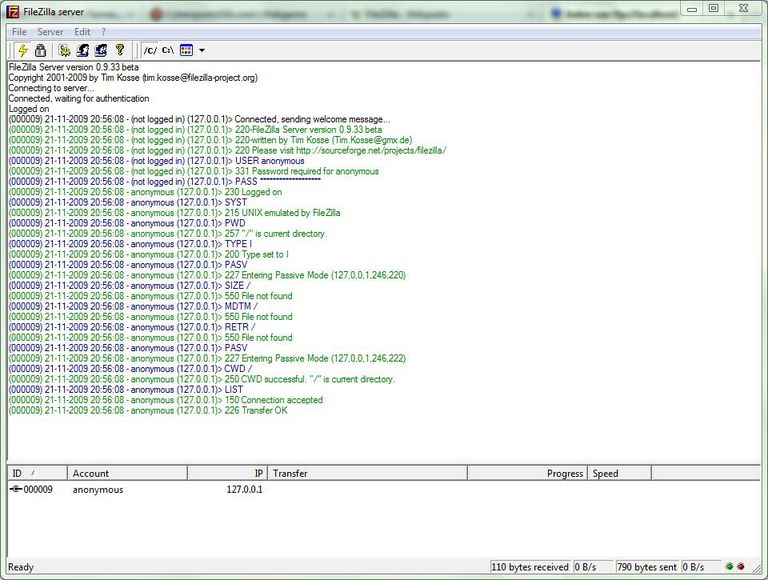The image size is (768, 580).
Task: Click the red status LED indicator
Action: 741,567
